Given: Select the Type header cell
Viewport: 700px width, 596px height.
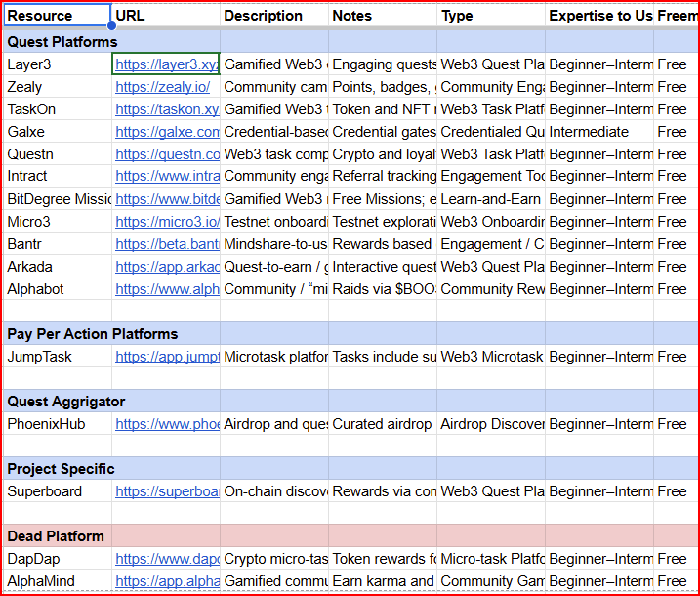Looking at the screenshot, I should [x=490, y=16].
